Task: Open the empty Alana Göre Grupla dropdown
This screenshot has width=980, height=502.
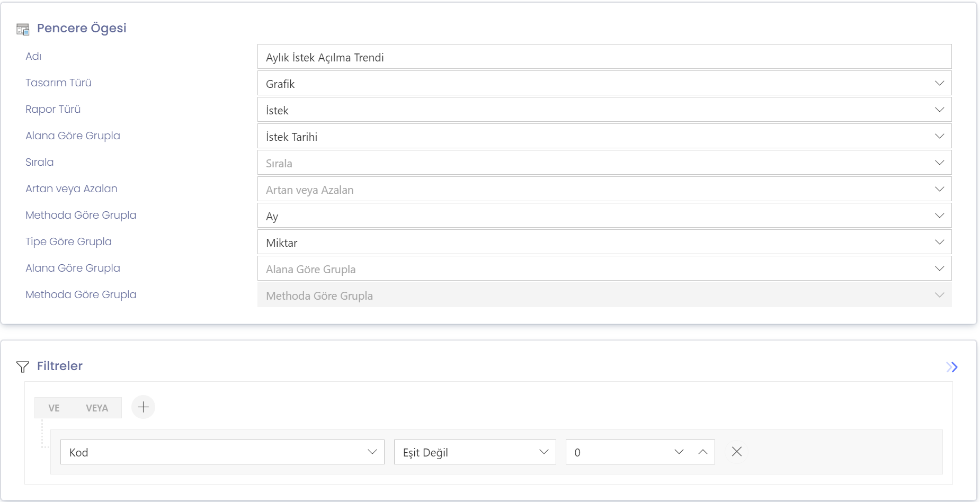Action: [604, 268]
